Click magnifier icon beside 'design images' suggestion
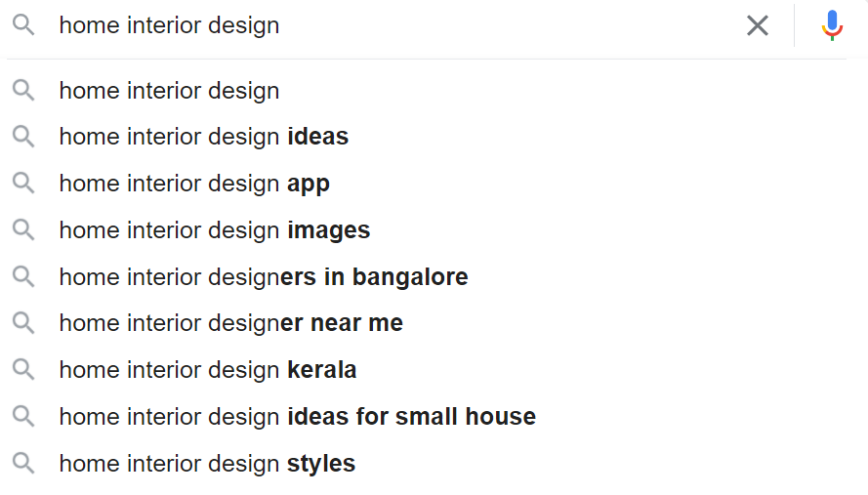Viewport: 868px width, 495px height. coord(23,230)
